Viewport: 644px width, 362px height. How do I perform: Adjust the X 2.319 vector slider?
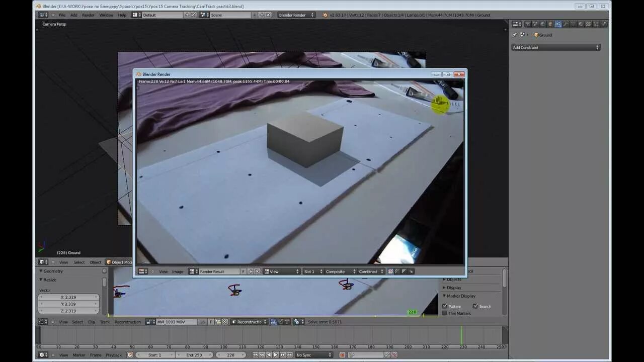68,297
